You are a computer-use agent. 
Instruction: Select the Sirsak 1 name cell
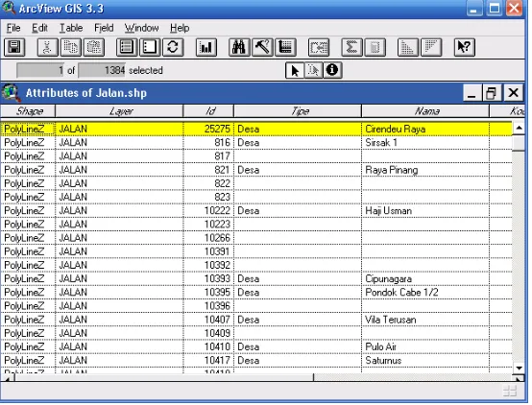click(x=425, y=142)
